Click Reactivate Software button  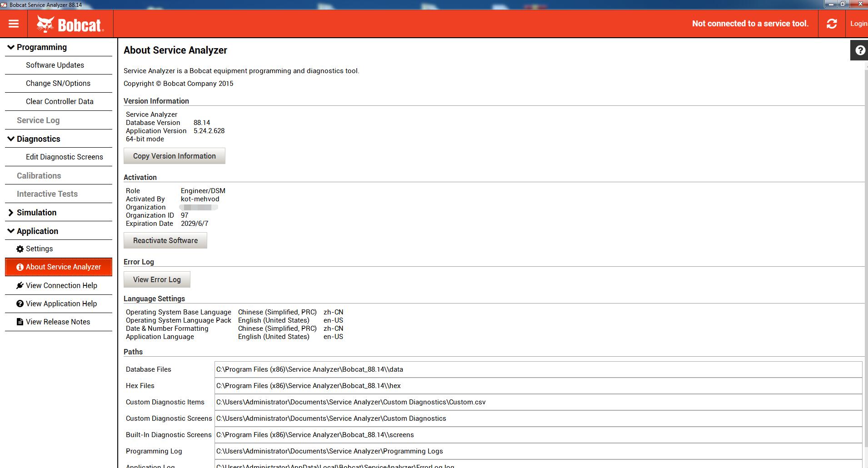coord(165,240)
